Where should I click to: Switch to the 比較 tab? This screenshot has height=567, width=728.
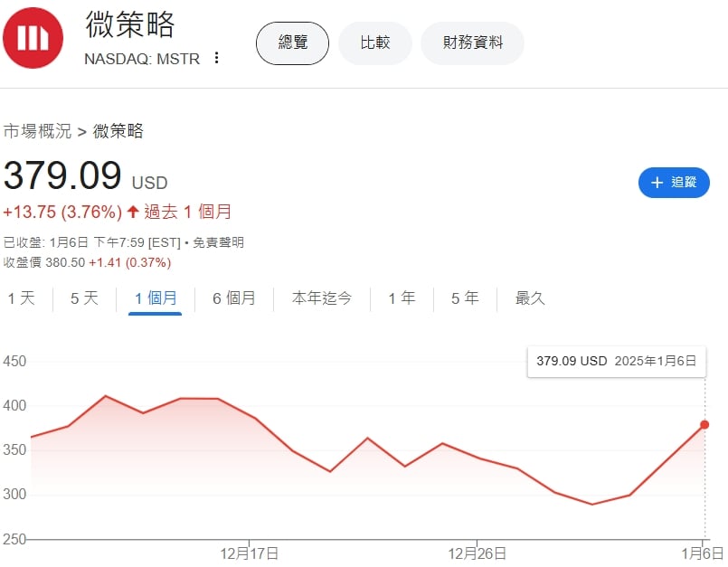point(375,43)
